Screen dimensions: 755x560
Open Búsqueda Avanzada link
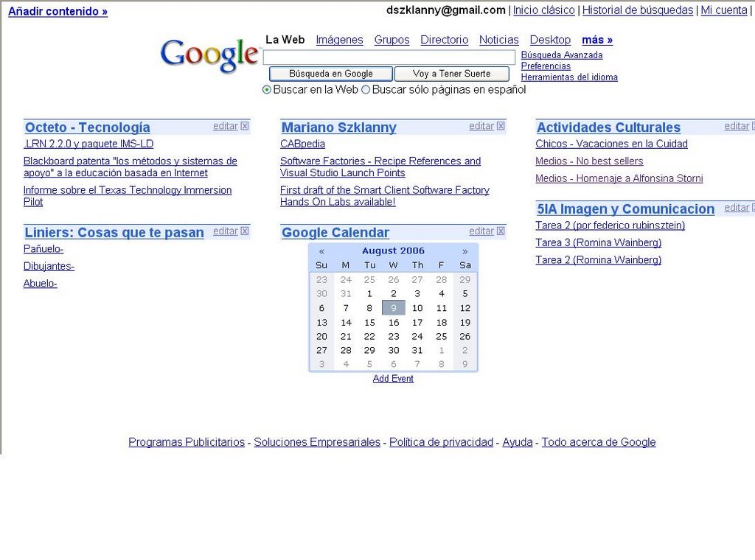561,55
